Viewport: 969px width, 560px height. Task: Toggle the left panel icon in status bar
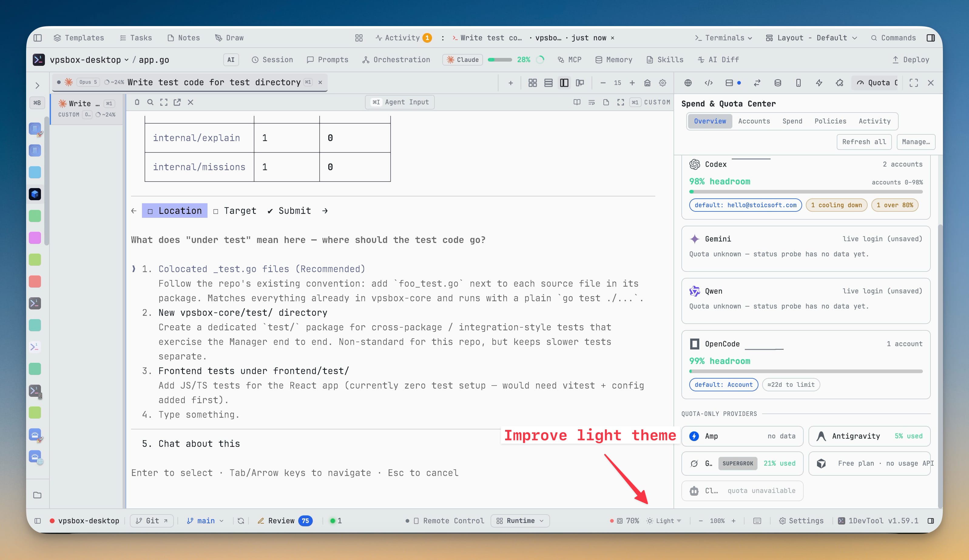(x=38, y=520)
